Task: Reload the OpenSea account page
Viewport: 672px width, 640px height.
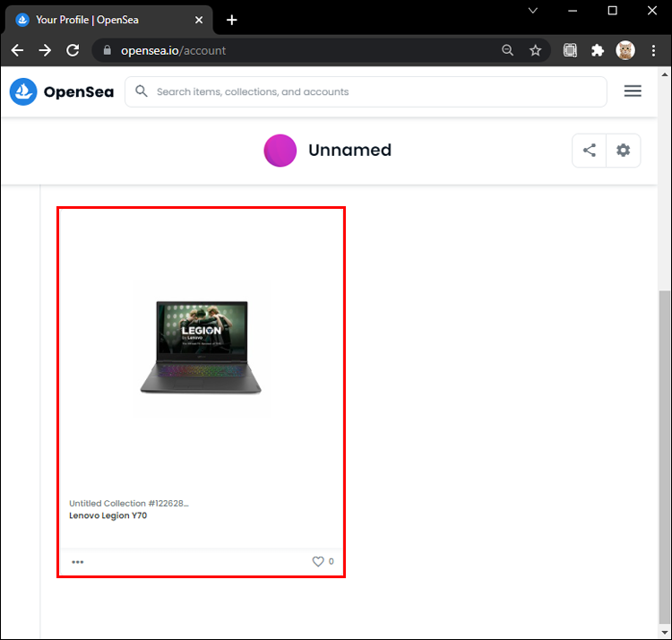Action: [73, 50]
